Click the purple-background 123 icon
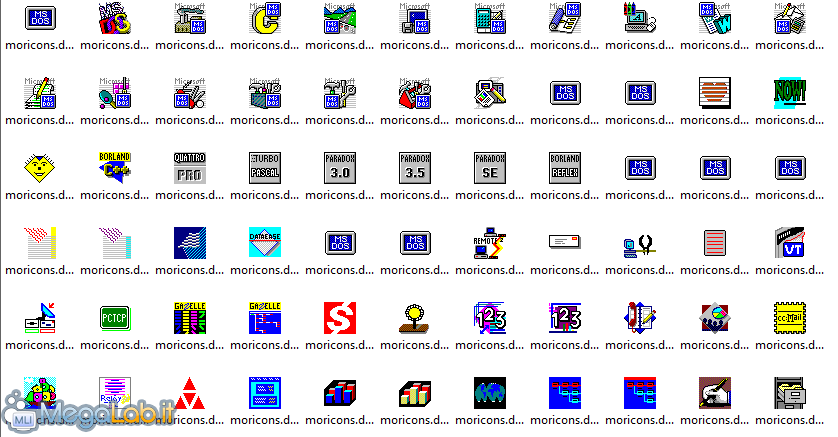The width and height of the screenshot is (838, 437). point(565,318)
